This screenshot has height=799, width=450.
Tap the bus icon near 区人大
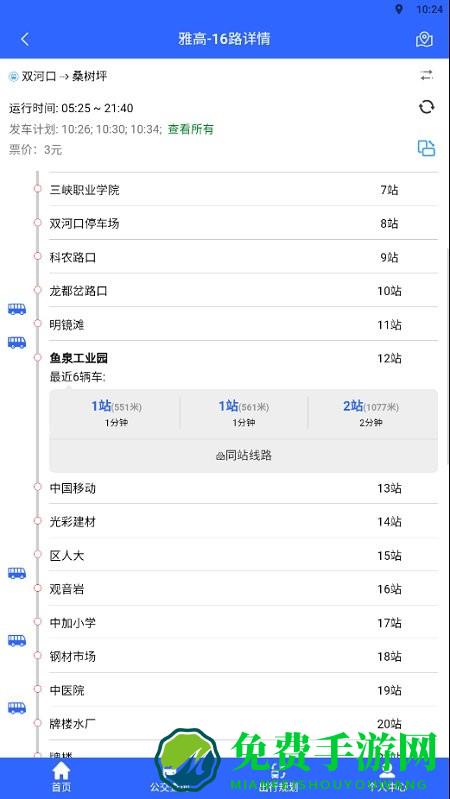point(17,573)
